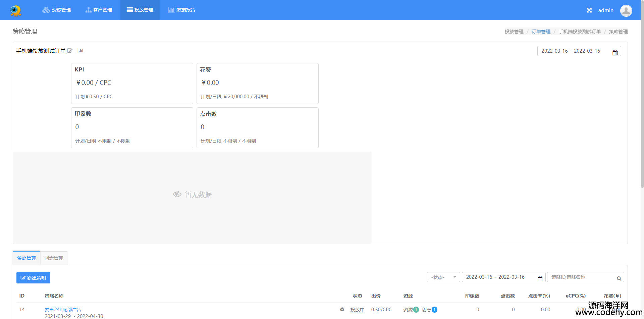Image resolution: width=644 pixels, height=319 pixels.
Task: Click the 投放中 status of strategy 14
Action: pos(357,310)
